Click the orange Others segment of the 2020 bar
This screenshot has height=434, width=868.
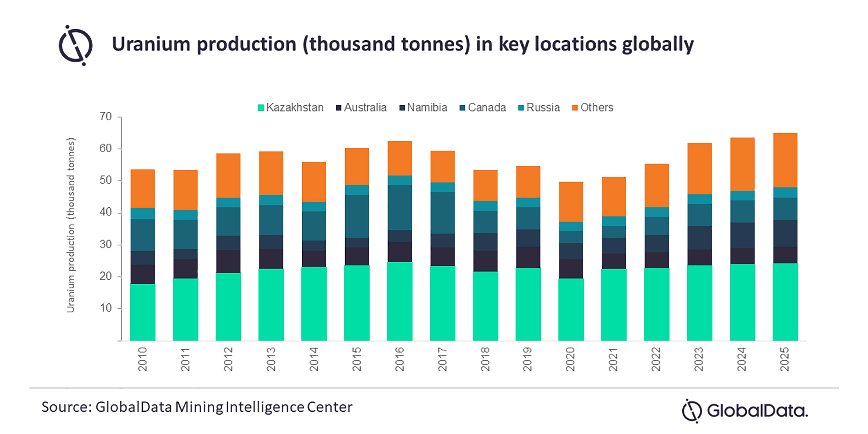click(571, 202)
